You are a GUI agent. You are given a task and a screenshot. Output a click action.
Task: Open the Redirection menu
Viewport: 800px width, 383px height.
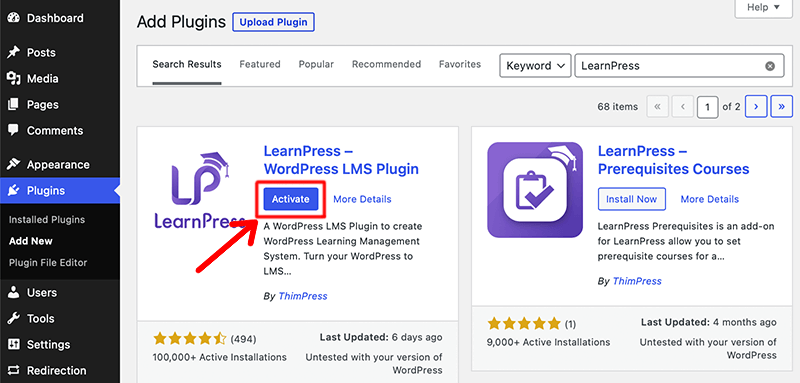(60, 371)
